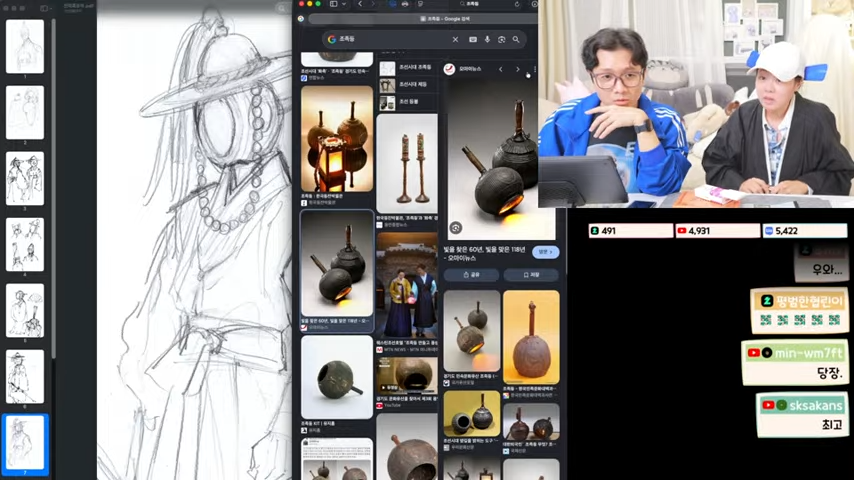
Task: Select the related lantern on yellow background image
Action: click(x=531, y=337)
